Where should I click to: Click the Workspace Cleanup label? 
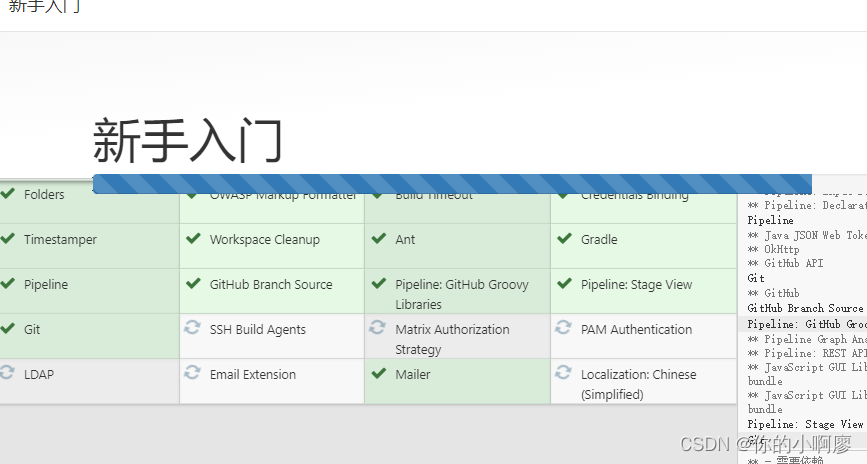click(x=265, y=239)
